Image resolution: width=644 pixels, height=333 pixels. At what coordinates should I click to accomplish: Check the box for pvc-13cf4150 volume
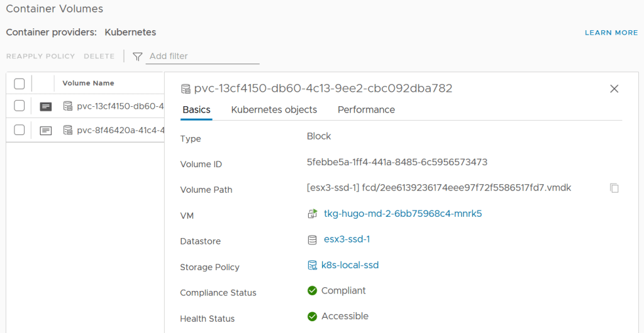pos(19,106)
